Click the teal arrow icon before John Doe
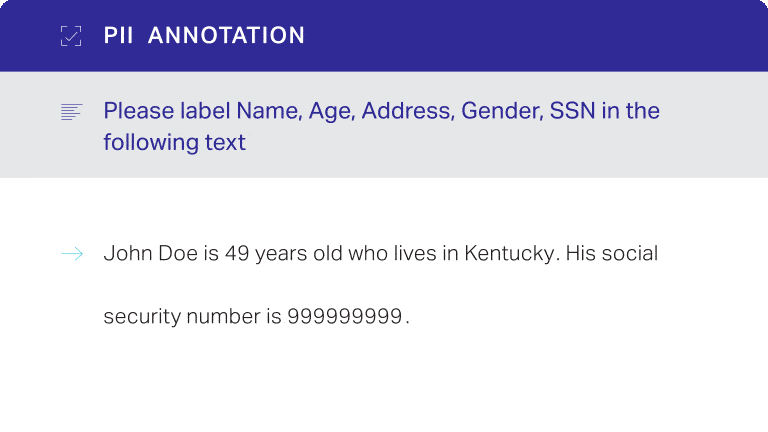 pyautogui.click(x=72, y=254)
